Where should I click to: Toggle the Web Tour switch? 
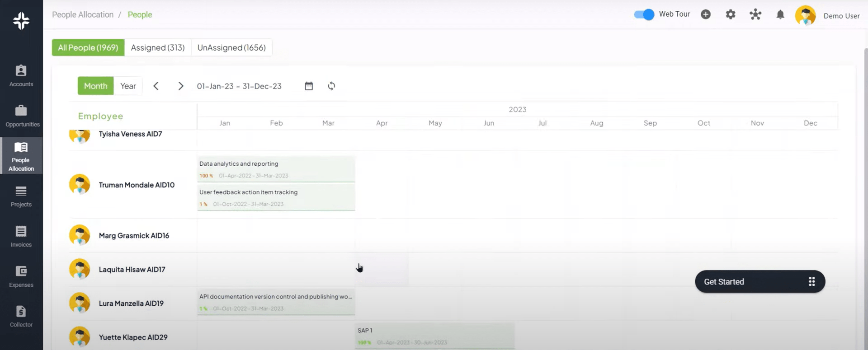coord(644,15)
